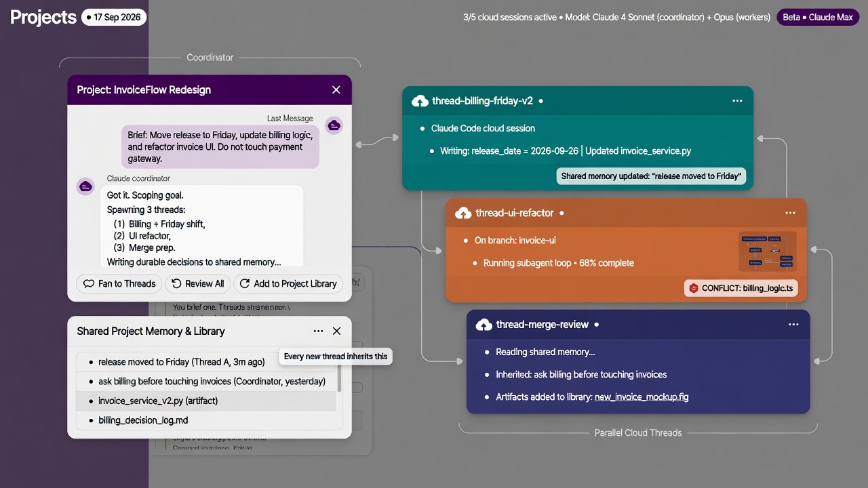Image resolution: width=868 pixels, height=488 pixels.
Task: Click the '3/5 cloud sessions active' status text
Action: 510,17
